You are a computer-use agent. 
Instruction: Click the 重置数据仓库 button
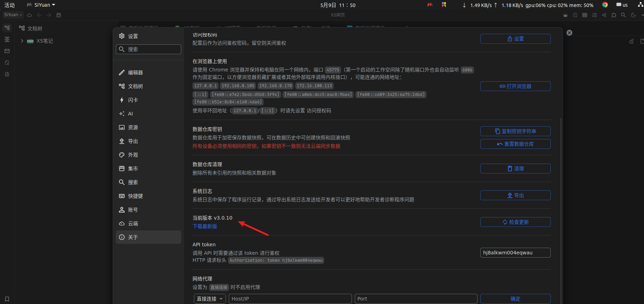pos(516,144)
